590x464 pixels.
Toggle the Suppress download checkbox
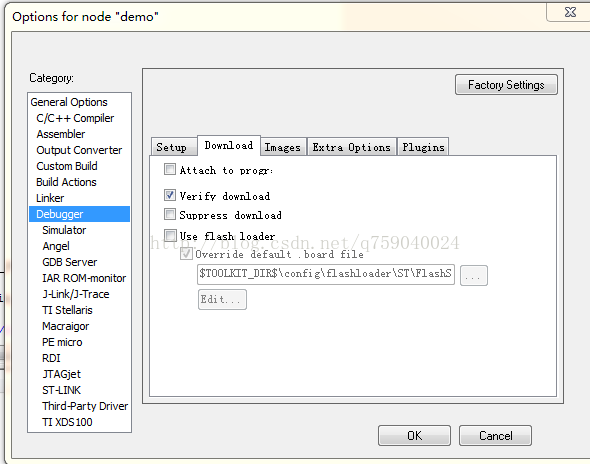point(170,214)
